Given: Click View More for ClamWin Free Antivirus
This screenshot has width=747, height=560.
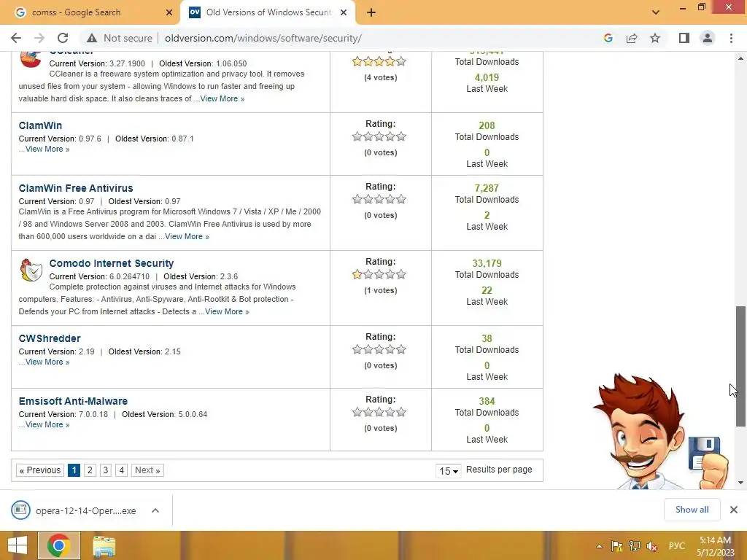Looking at the screenshot, I should click(187, 237).
